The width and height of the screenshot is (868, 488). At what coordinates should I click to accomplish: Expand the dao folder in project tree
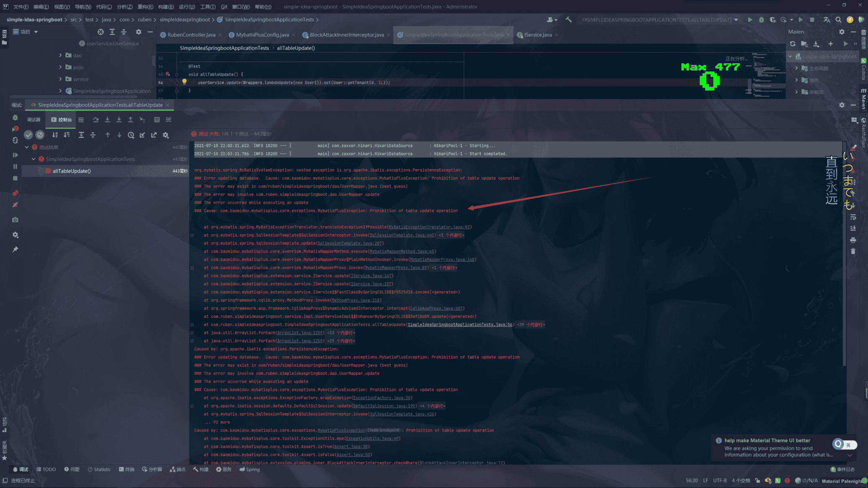(60, 55)
